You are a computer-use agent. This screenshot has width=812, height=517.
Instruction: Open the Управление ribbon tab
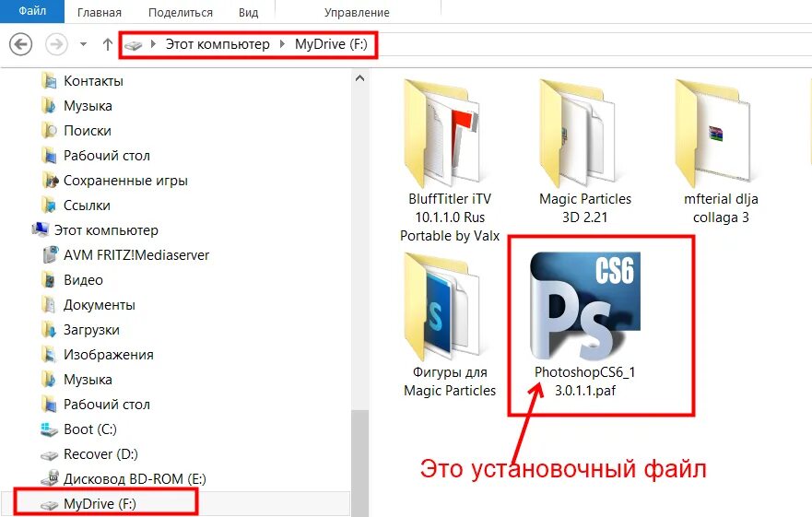coord(357,12)
